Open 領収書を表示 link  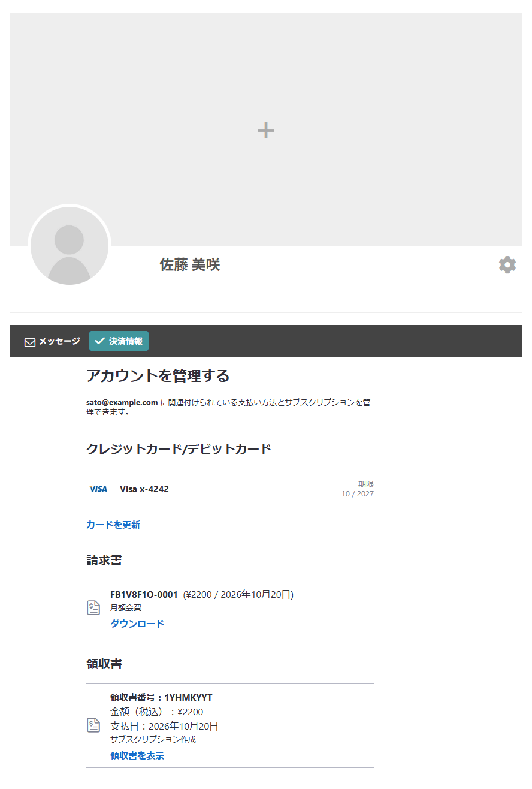point(137,755)
